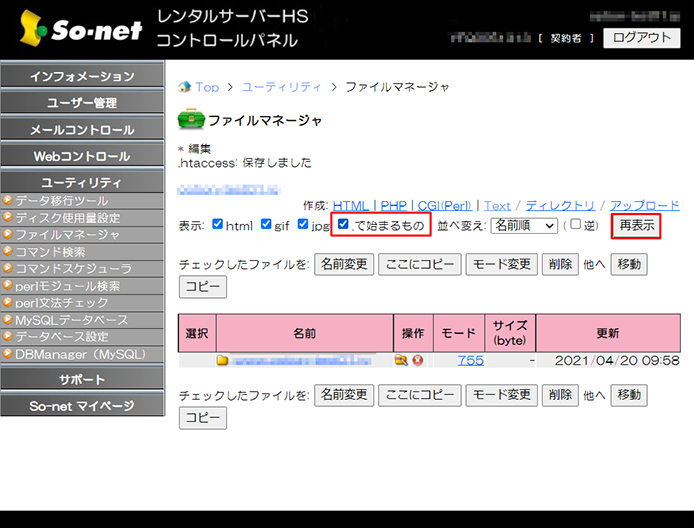Screen dimensions: 694x528
Task: Click the red delete icon in 操作 column
Action: click(x=416, y=360)
